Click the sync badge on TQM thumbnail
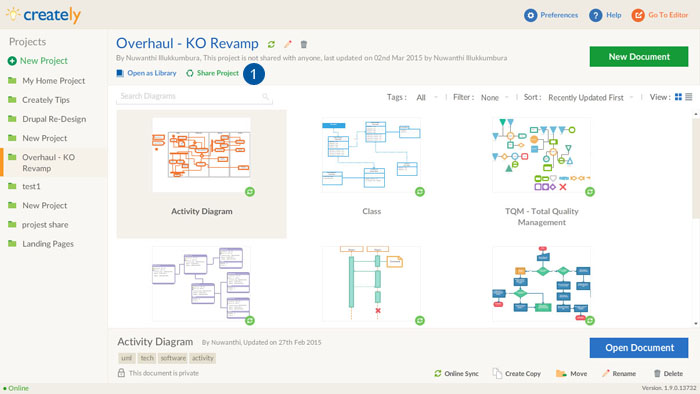 590,192
